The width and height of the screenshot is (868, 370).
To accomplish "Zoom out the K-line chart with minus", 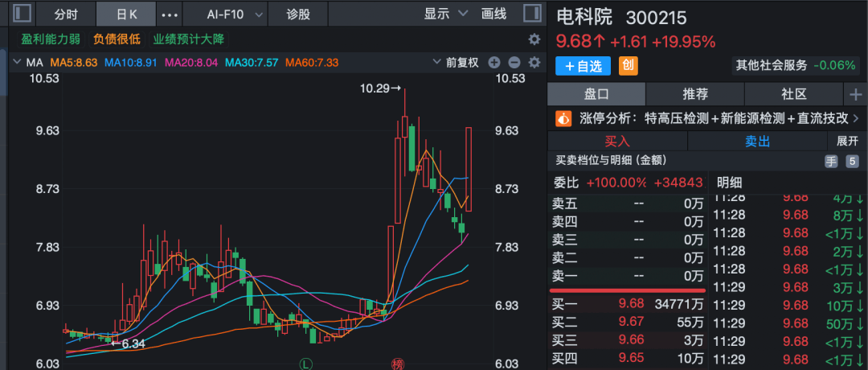I will [514, 63].
